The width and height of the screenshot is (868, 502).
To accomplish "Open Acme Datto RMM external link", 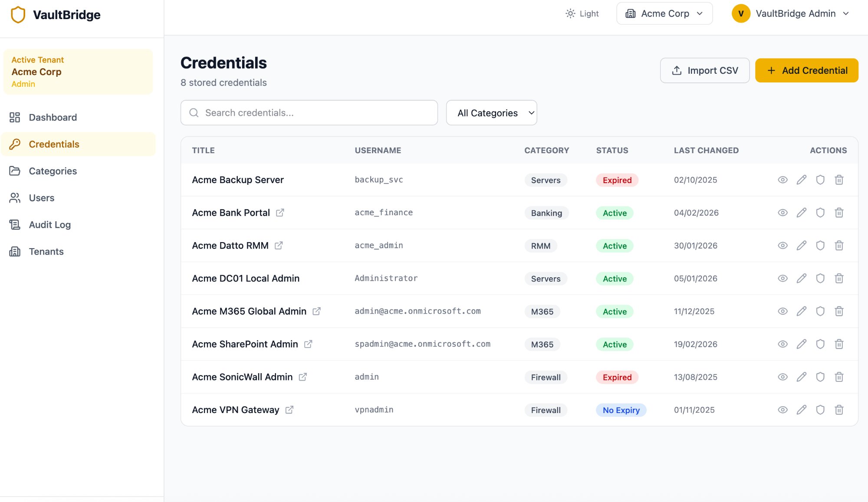I will point(279,246).
